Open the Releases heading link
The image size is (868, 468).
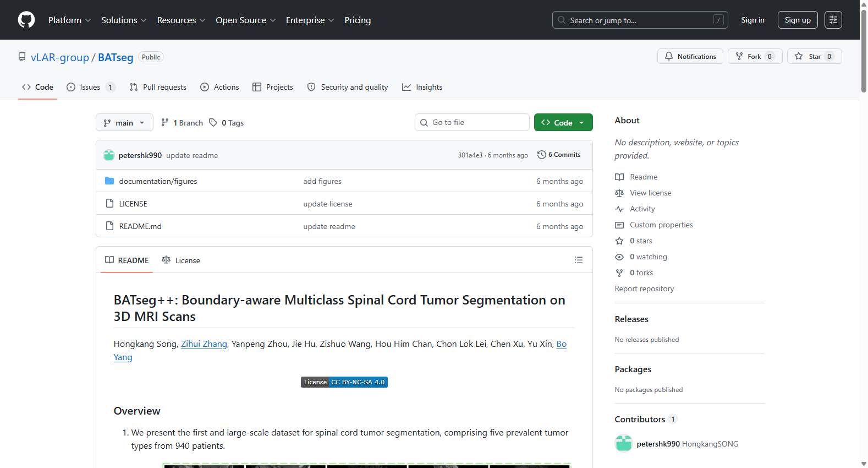coord(631,319)
